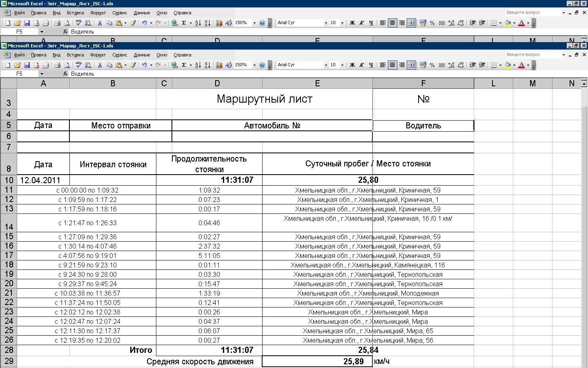Open Excel Help icon in front window
Viewport: 588px width, 368px height.
click(x=262, y=65)
